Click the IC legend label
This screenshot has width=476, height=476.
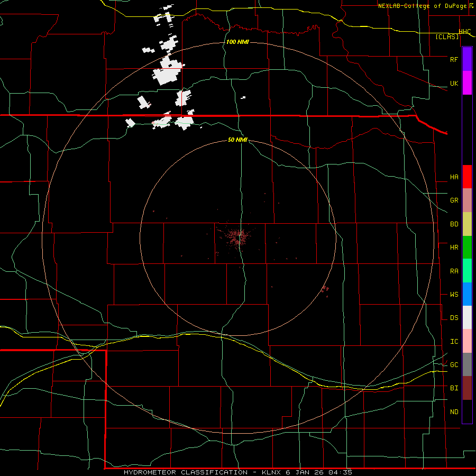[454, 342]
